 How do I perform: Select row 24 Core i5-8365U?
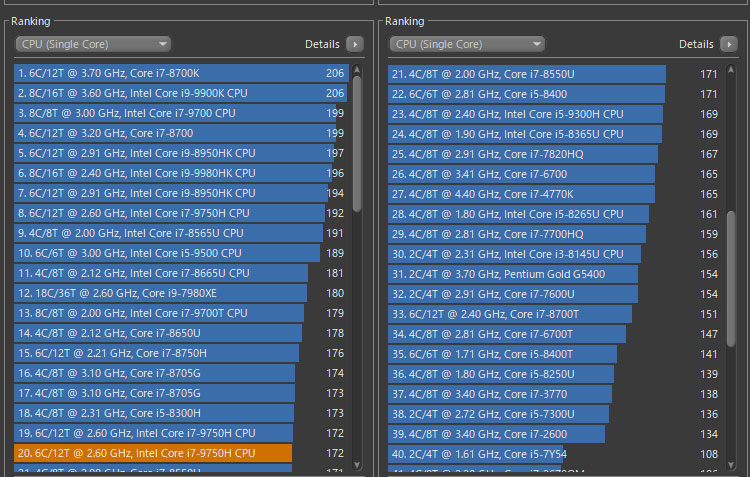tap(555, 134)
